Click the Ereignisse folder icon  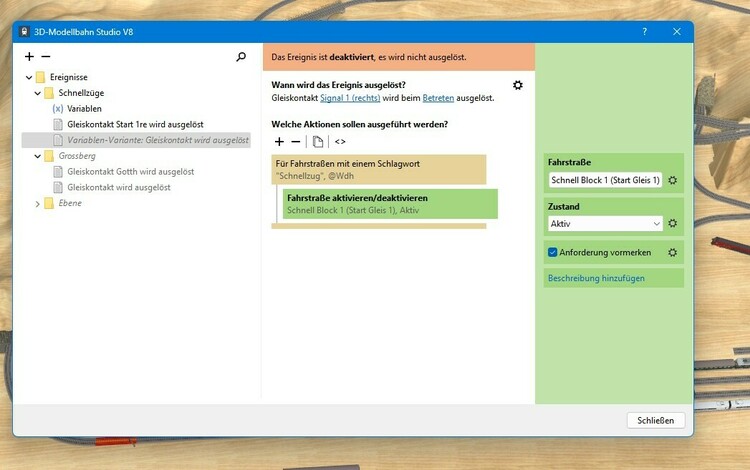[x=41, y=77]
